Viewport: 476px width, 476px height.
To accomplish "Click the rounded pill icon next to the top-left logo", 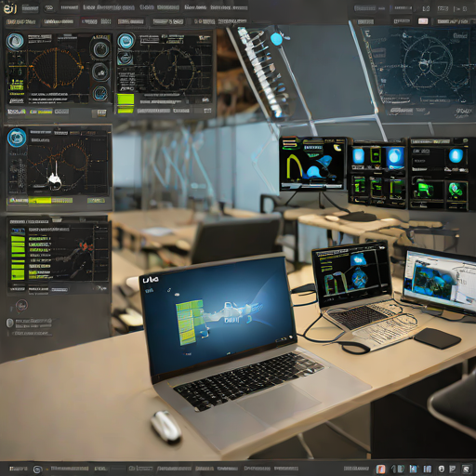I will pyautogui.click(x=49, y=8).
